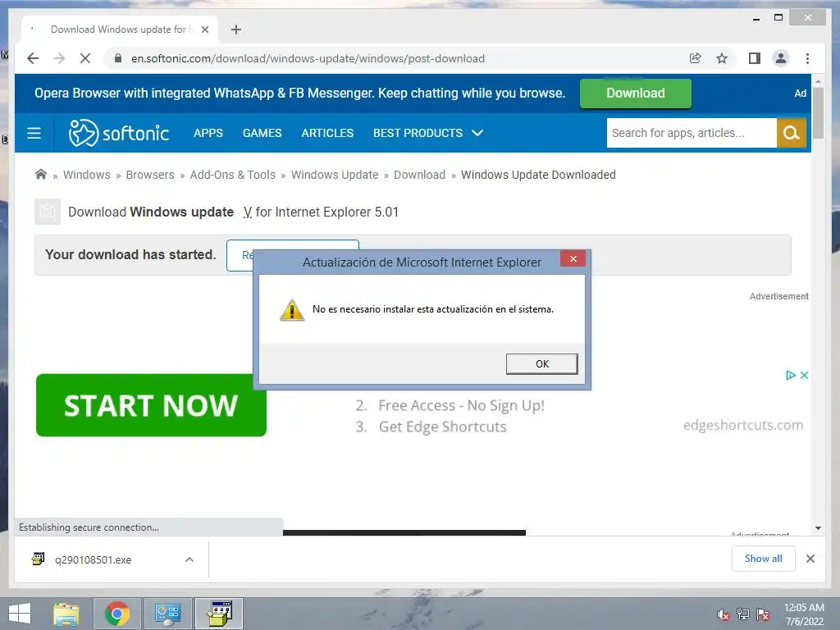Click the muted volume tray icon

pyautogui.click(x=723, y=614)
